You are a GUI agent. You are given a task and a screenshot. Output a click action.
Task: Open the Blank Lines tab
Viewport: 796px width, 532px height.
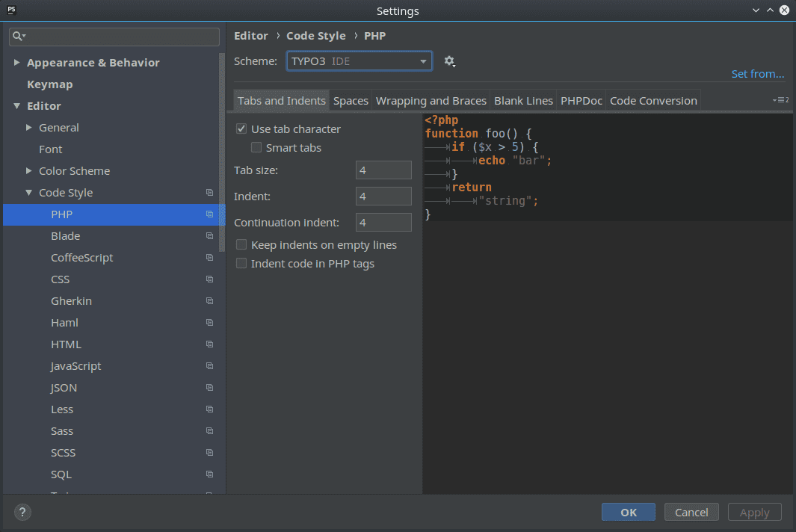click(523, 101)
